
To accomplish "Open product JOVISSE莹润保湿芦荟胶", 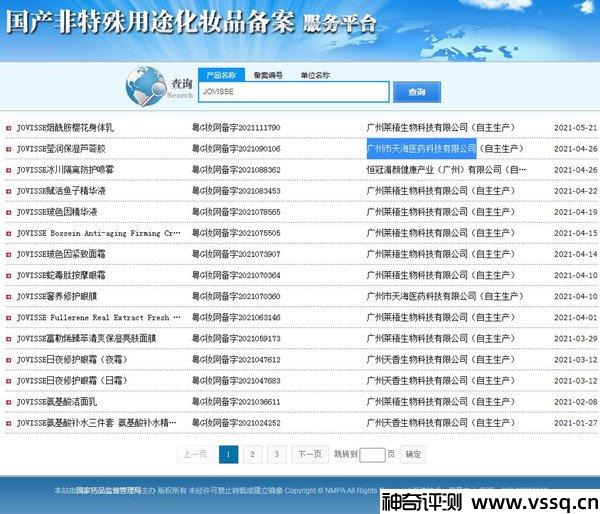I will 61,149.
